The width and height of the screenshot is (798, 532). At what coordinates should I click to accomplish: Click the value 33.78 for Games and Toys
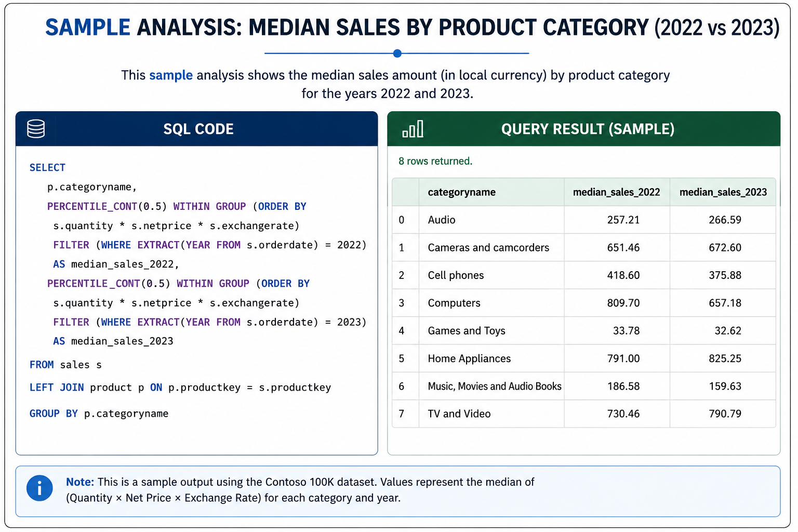pyautogui.click(x=627, y=331)
